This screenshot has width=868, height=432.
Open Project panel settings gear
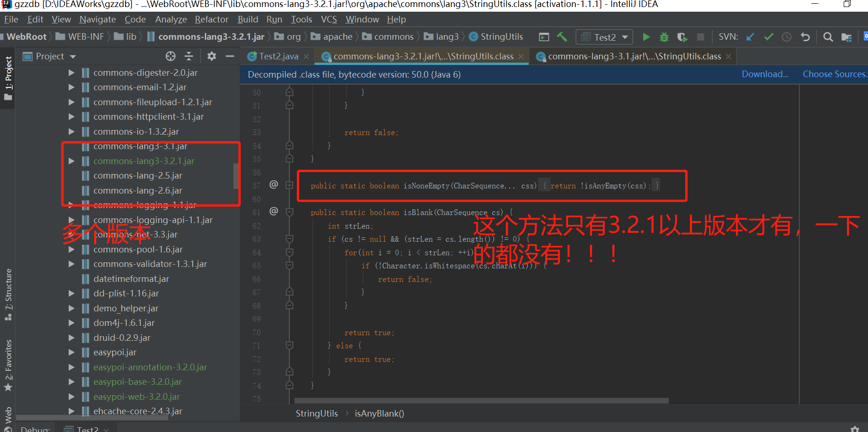click(212, 56)
